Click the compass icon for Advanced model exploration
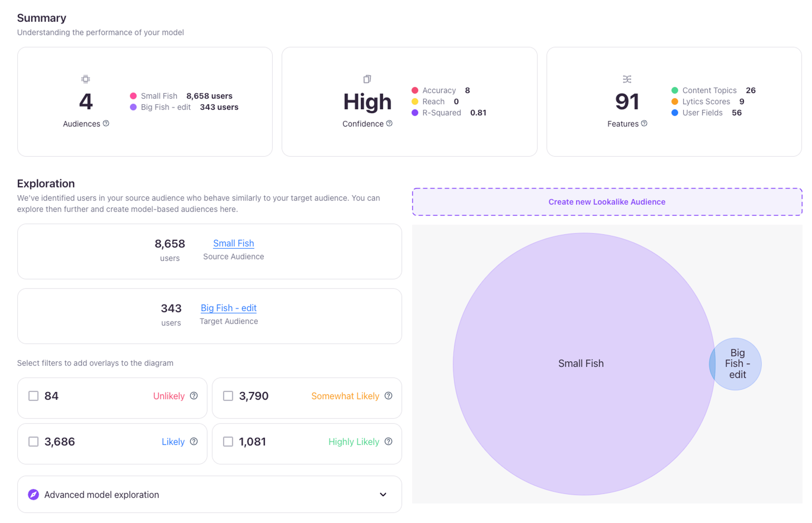Screen dimensions: 812x523 [33, 494]
